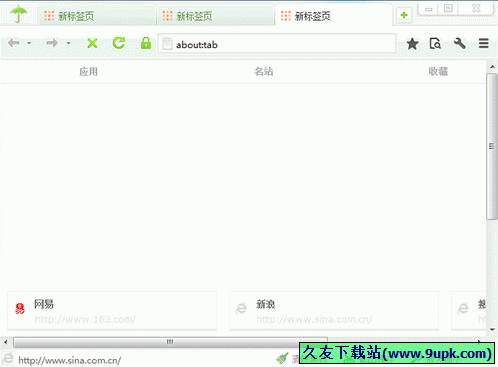Reload the page with the refresh icon
498x367 pixels.
119,43
